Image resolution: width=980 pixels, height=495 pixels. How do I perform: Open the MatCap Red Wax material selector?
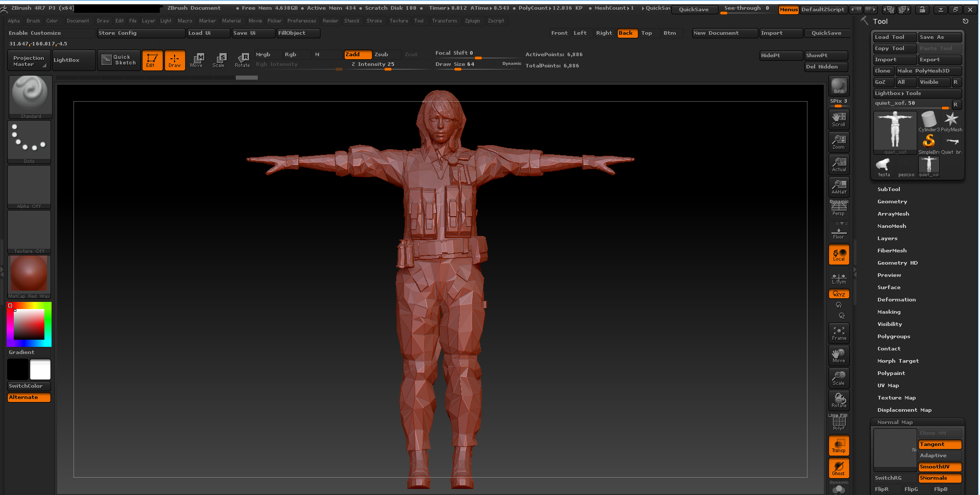29,277
